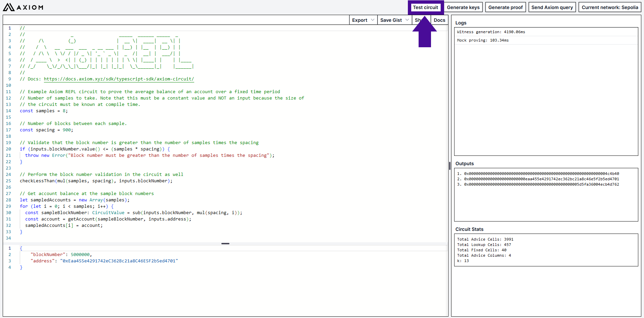The height and width of the screenshot is (318, 644).
Task: Click the Axiom logo icon
Action: 9,7
